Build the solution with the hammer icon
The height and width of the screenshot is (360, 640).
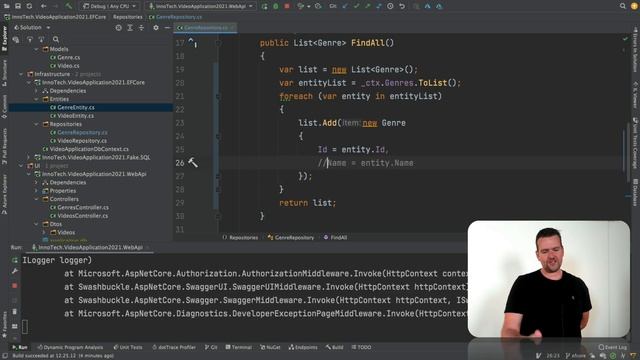point(69,6)
